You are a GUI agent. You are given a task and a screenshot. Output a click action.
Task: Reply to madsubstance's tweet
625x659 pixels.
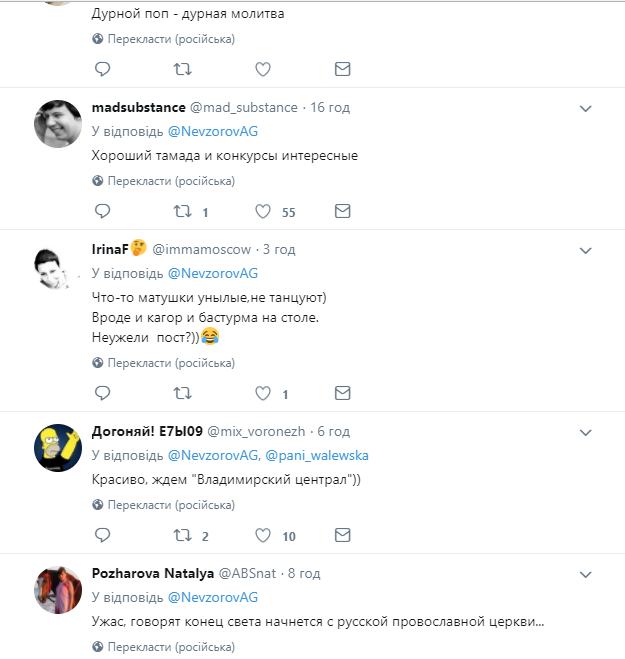tap(102, 212)
